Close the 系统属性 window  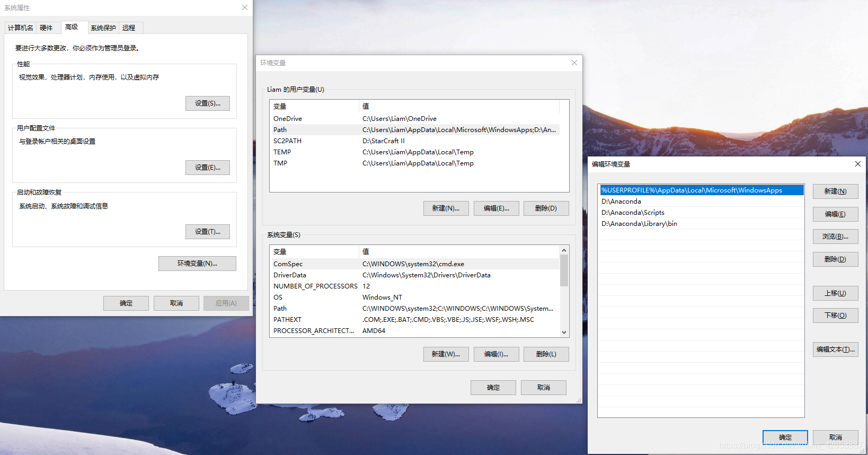coord(244,7)
